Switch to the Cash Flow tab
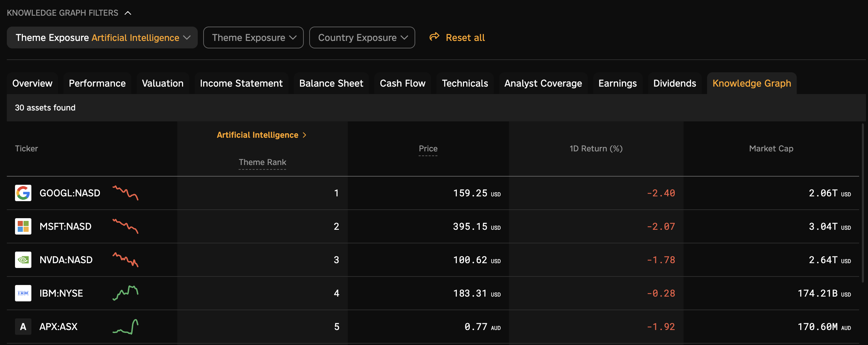 (x=403, y=83)
